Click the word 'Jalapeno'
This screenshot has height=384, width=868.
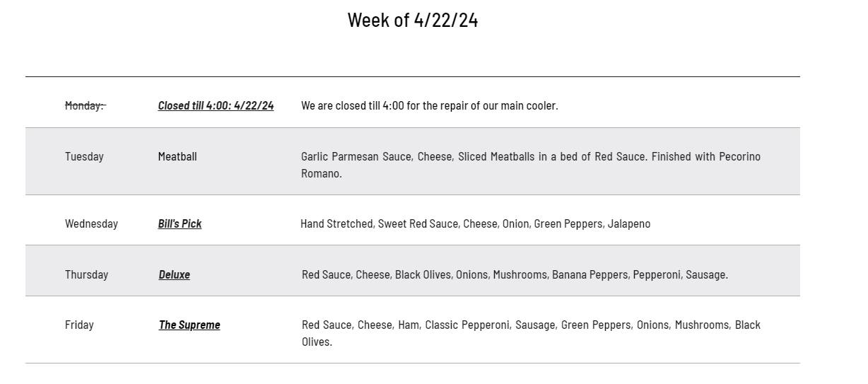point(629,223)
